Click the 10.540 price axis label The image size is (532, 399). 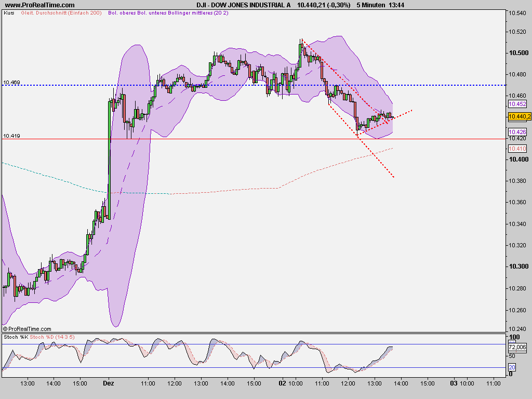tap(517, 13)
